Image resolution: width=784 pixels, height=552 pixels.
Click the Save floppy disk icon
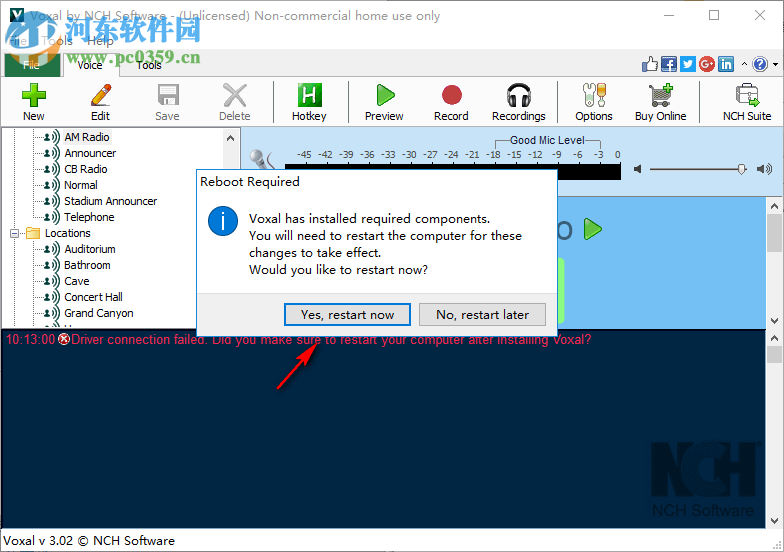[x=168, y=96]
